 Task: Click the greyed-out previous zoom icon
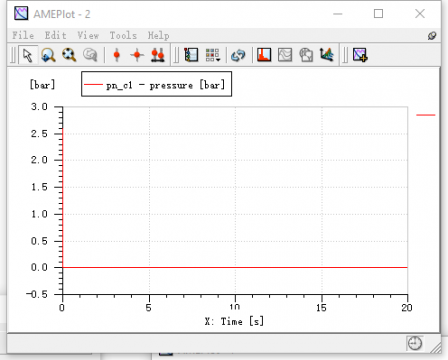coord(90,55)
